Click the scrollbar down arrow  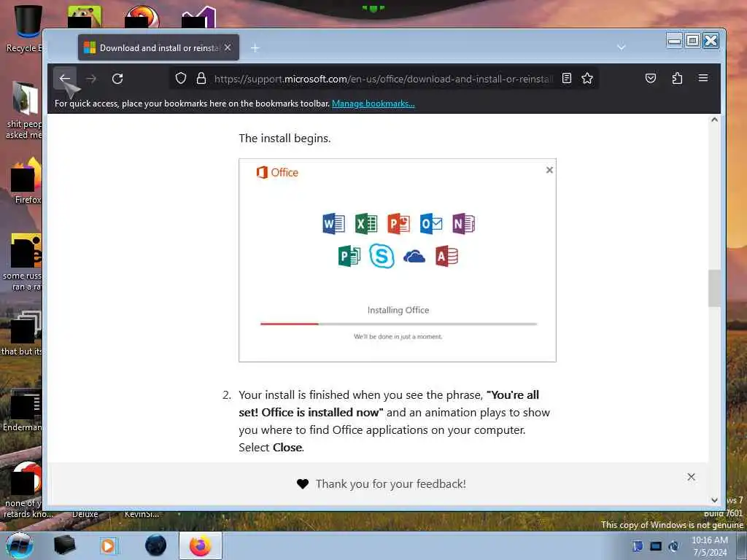point(714,499)
